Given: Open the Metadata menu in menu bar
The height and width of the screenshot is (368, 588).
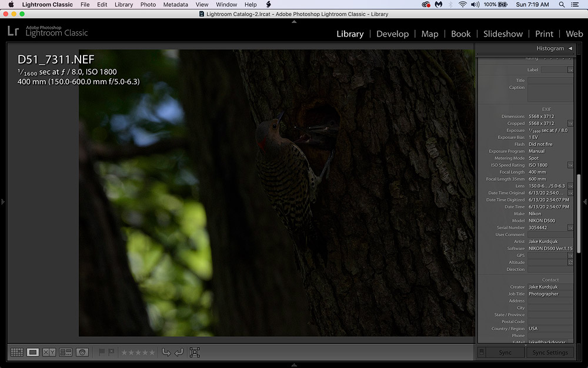Looking at the screenshot, I should pos(175,5).
